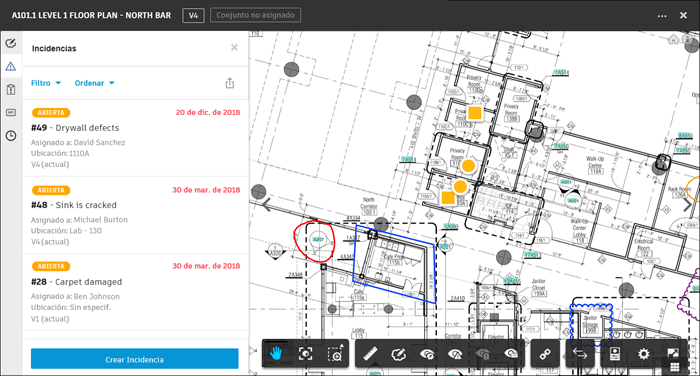This screenshot has width=700, height=376.
Task: Click Conjunto no asignado button
Action: [255, 15]
